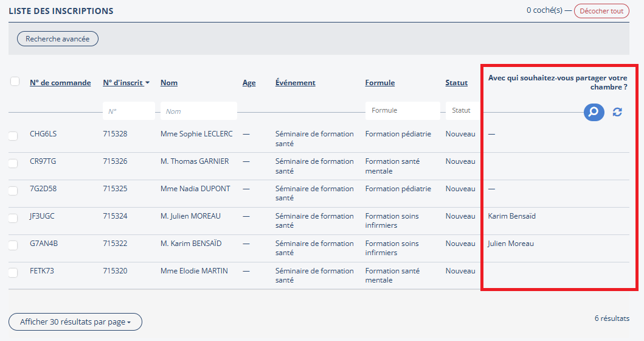
Task: Sort by N° de commande column
Action: pos(60,83)
